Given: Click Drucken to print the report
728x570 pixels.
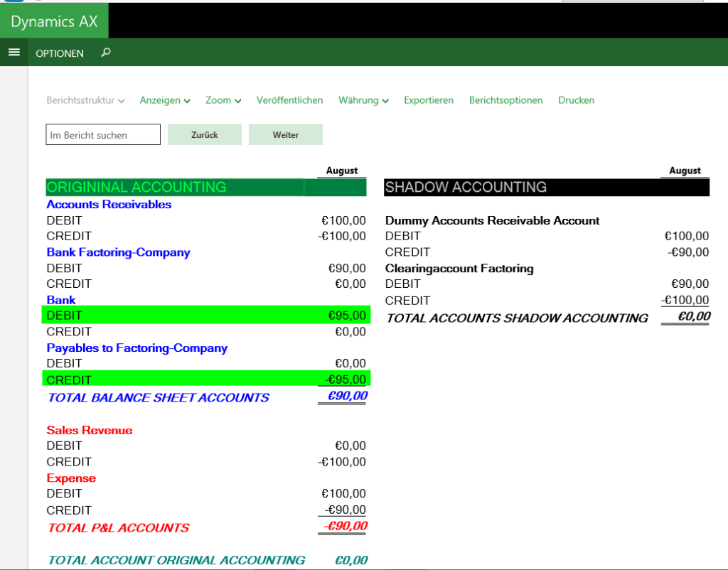Looking at the screenshot, I should coord(576,100).
